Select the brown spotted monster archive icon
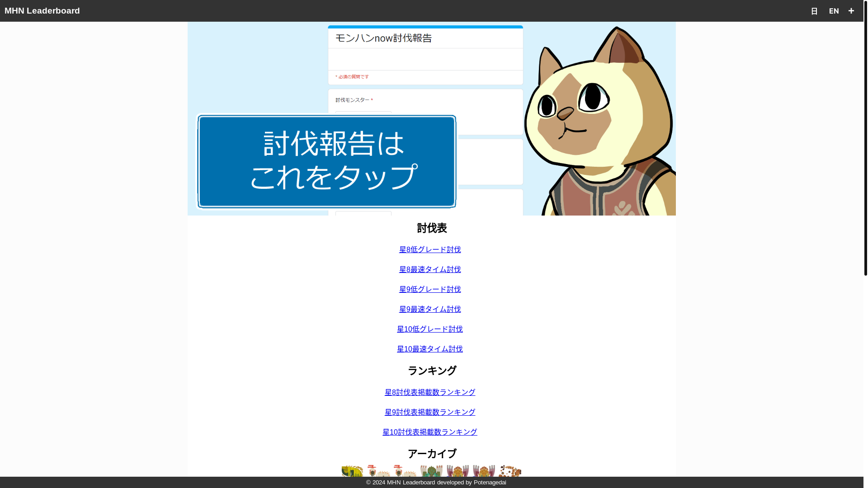The width and height of the screenshot is (868, 488). pos(510,471)
